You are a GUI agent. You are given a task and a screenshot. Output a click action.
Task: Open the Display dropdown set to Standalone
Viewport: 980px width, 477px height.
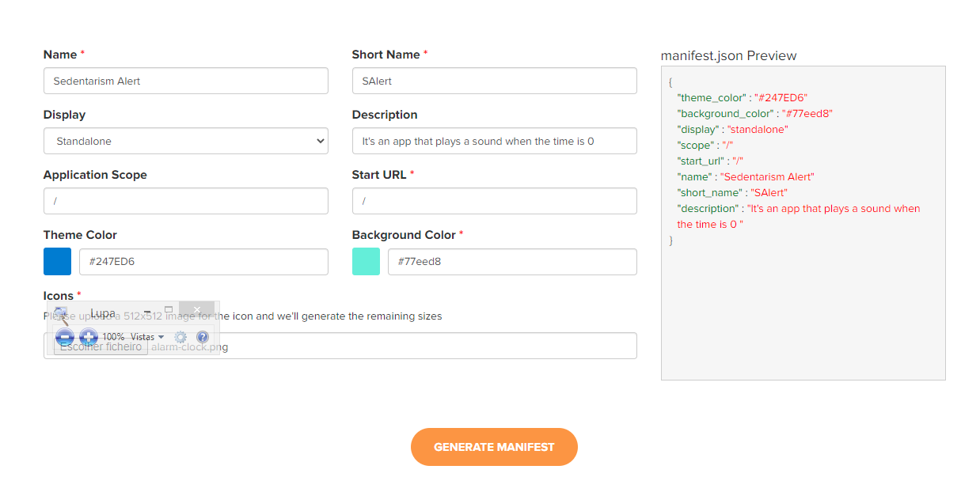pyautogui.click(x=186, y=141)
